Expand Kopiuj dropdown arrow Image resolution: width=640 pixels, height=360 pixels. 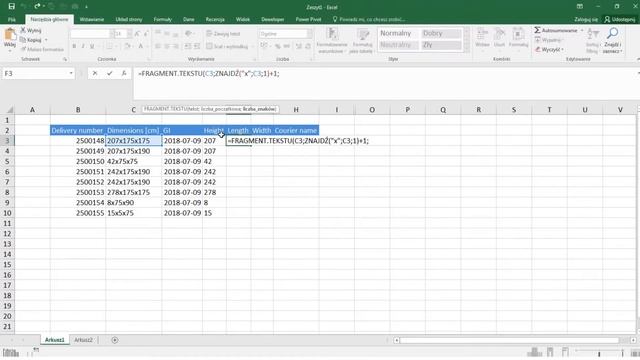pyautogui.click(x=46, y=40)
